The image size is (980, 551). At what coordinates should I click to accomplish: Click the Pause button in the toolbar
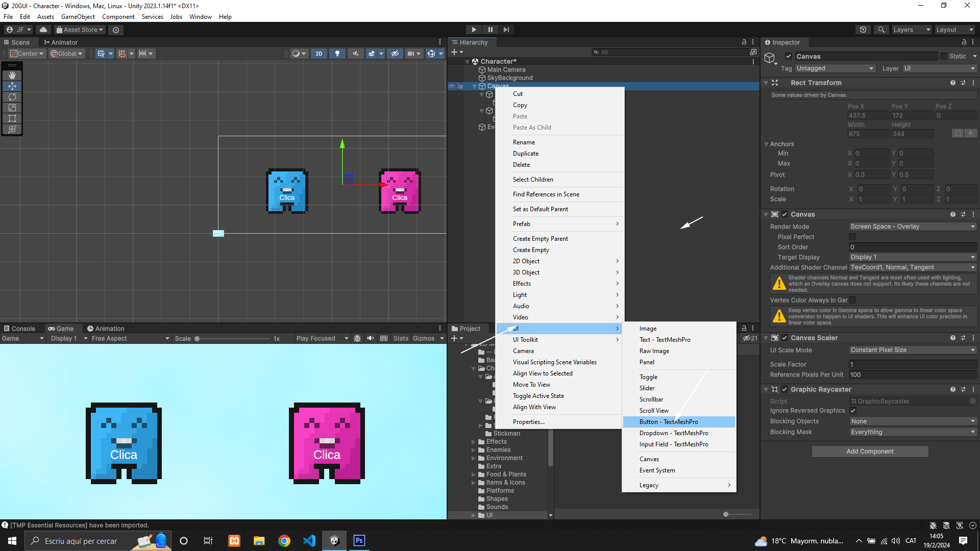(490, 30)
